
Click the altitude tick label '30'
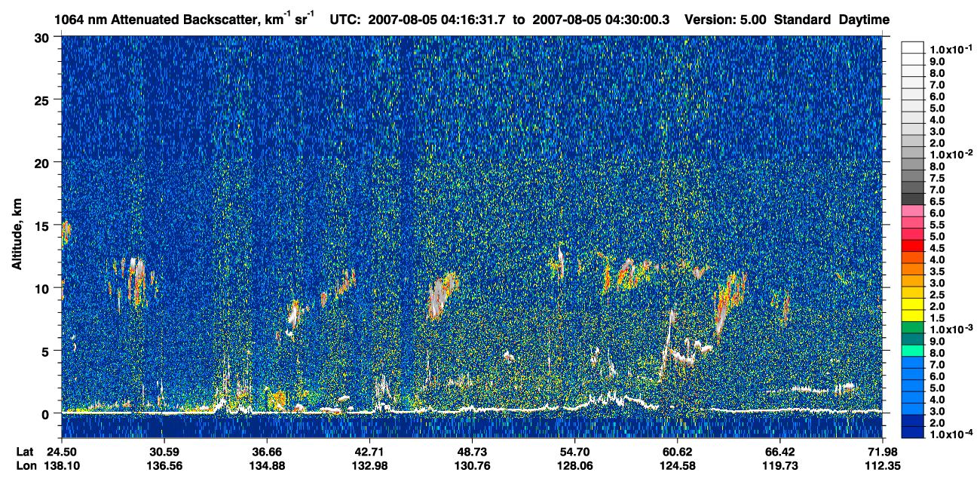point(44,37)
